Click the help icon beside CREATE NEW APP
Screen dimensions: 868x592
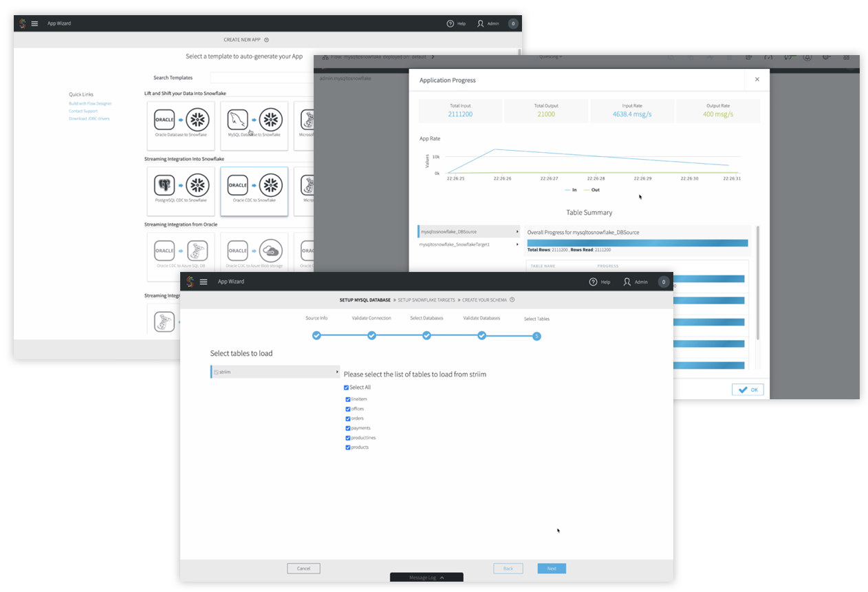pos(266,40)
